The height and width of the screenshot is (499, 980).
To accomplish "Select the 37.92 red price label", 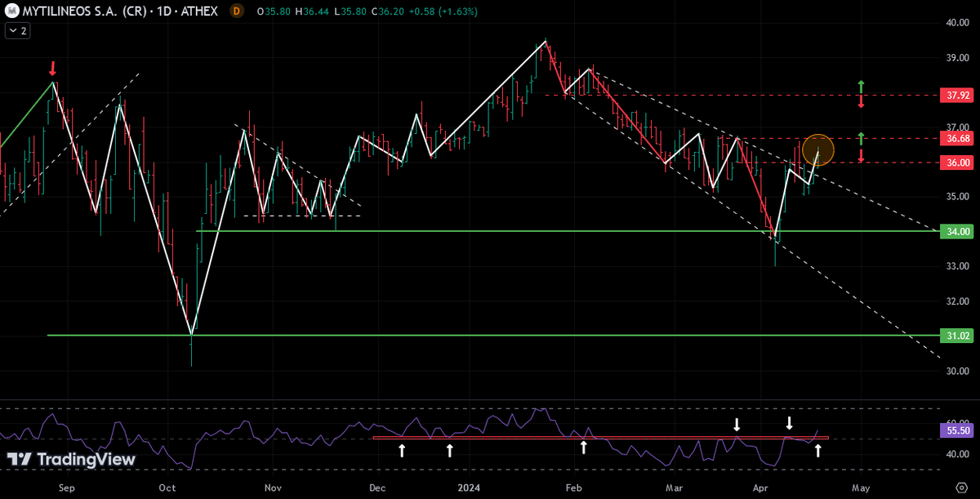I will pos(955,95).
